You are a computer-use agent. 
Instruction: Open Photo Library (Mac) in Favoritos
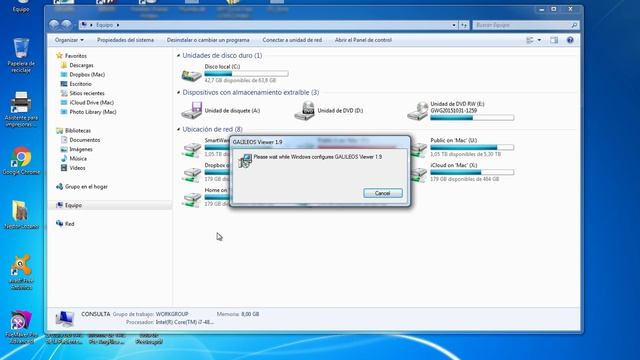93,112
